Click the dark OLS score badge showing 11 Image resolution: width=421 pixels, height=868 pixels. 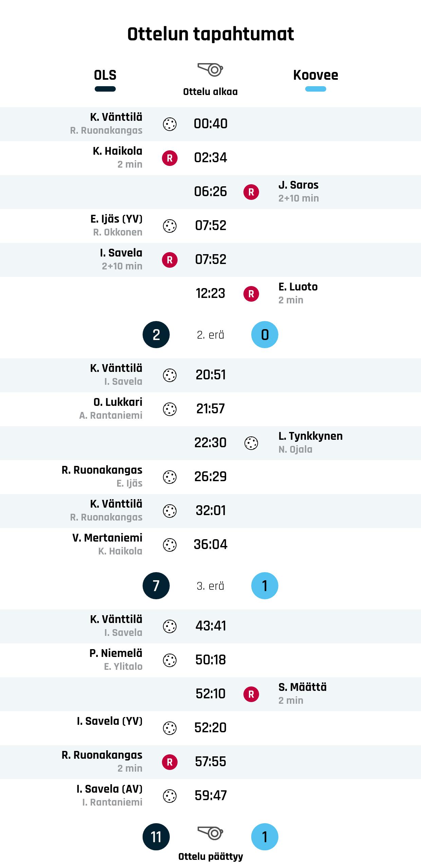(156, 837)
